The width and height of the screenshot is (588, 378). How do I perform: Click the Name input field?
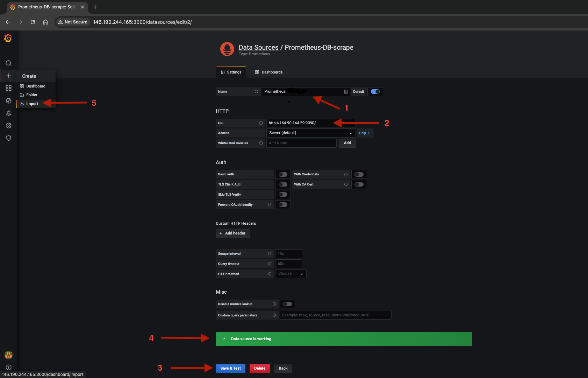click(x=306, y=92)
